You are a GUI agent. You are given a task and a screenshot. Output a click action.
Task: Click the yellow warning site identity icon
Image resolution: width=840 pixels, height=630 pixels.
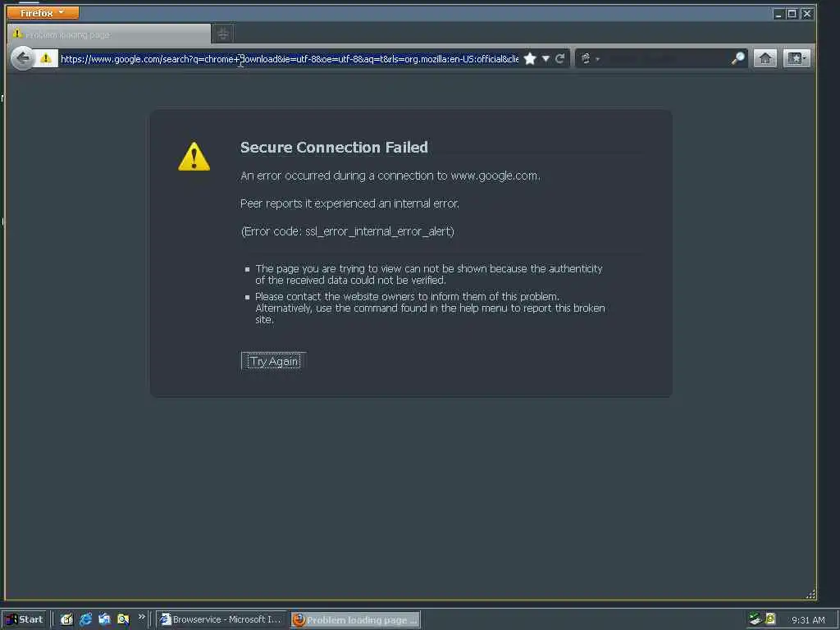[x=46, y=58]
